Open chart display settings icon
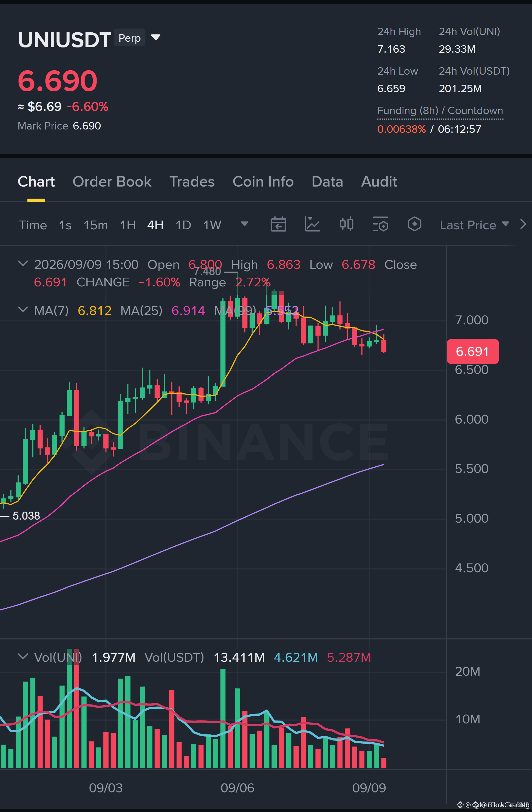The height and width of the screenshot is (812, 532). pos(380,224)
